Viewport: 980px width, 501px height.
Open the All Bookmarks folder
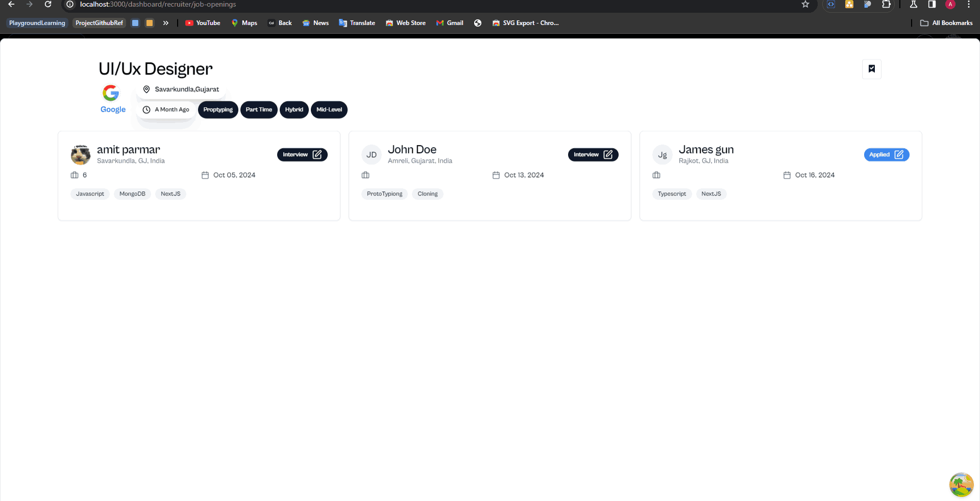(x=947, y=23)
